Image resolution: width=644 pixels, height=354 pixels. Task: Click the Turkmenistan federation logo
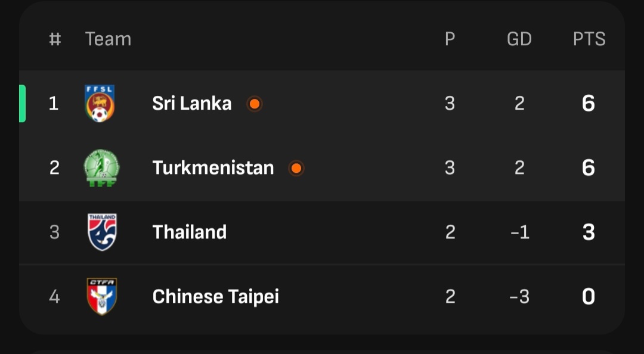101,168
